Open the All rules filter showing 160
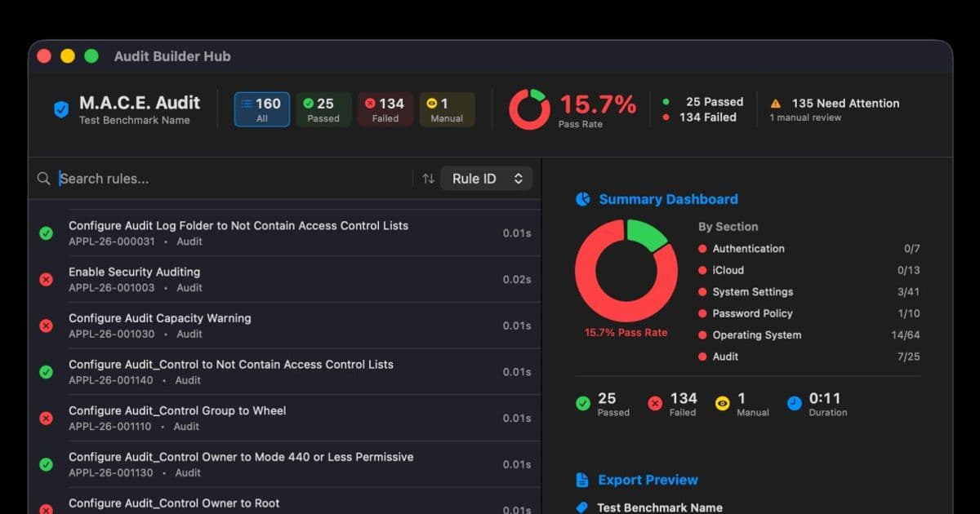 (261, 109)
